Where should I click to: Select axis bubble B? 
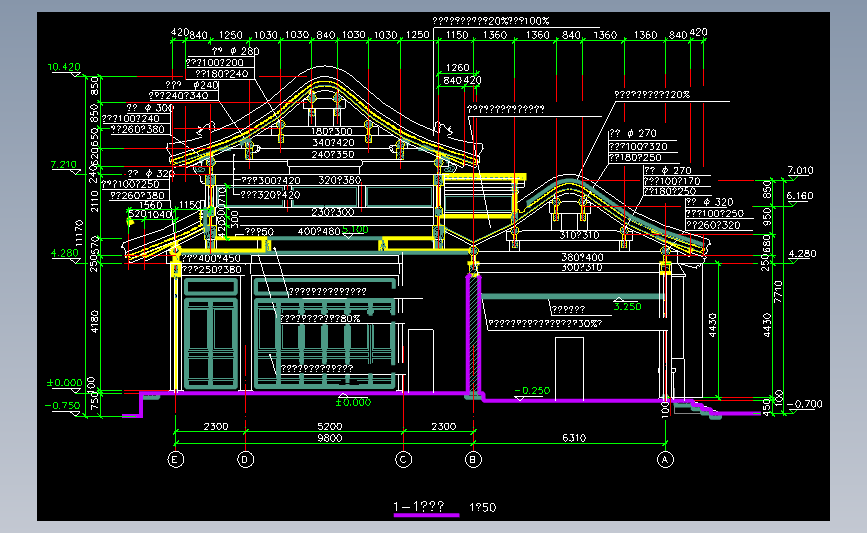[473, 459]
